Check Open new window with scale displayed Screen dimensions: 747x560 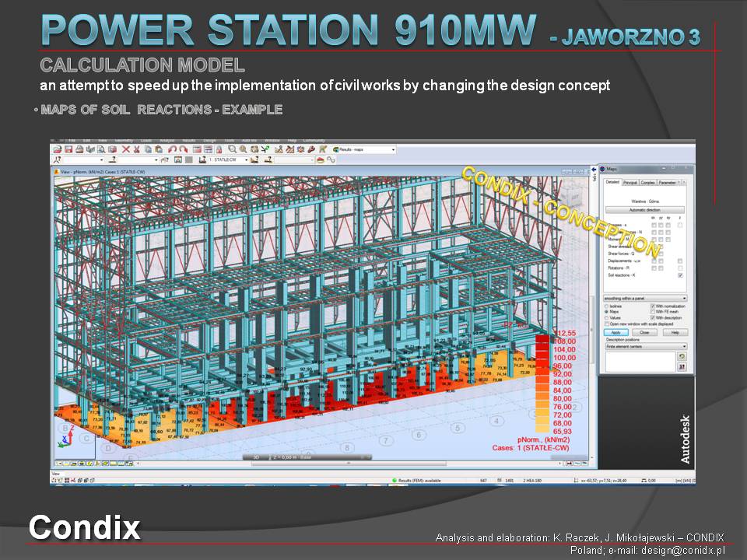(607, 324)
